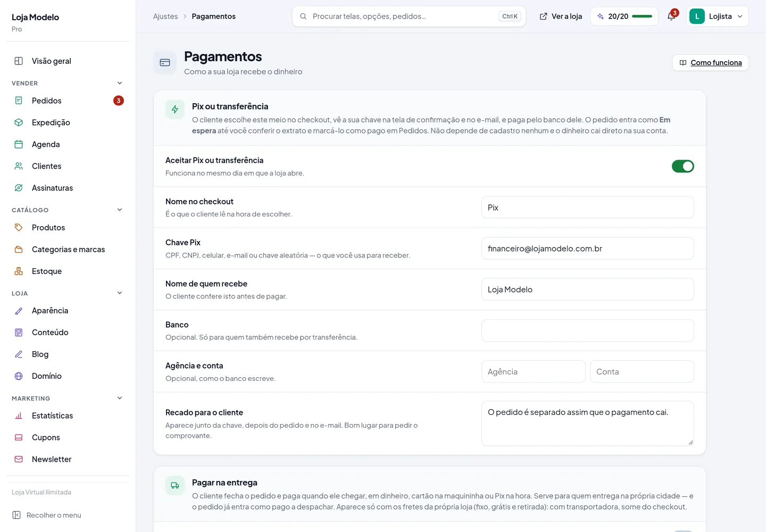Open Cupons menu item label
766x532 pixels.
click(x=46, y=437)
